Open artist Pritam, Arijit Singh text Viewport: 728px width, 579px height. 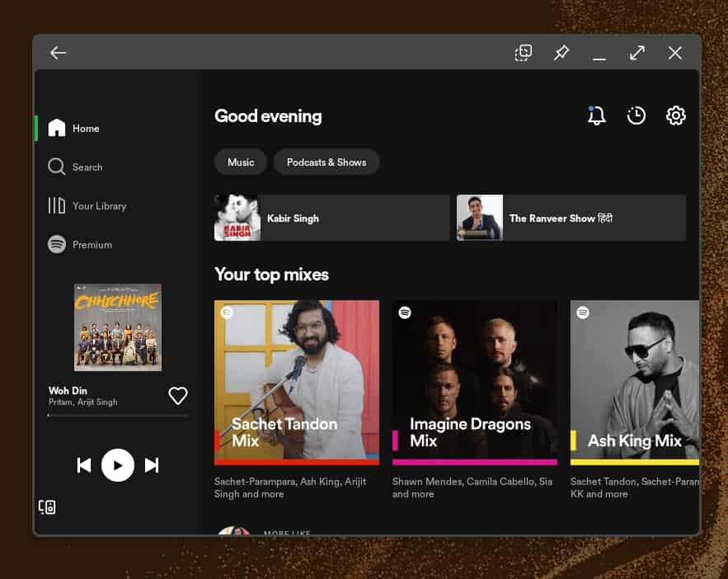coord(83,402)
